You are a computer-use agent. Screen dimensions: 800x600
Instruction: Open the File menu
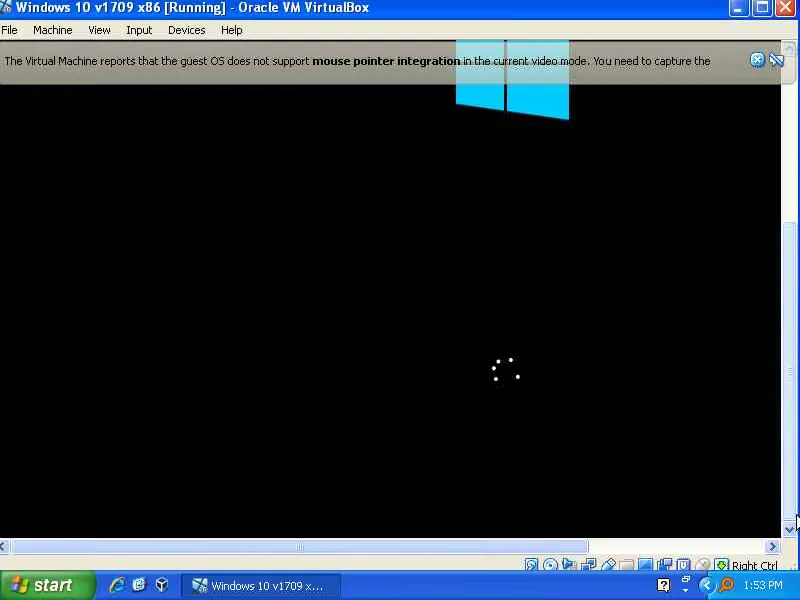pos(9,30)
